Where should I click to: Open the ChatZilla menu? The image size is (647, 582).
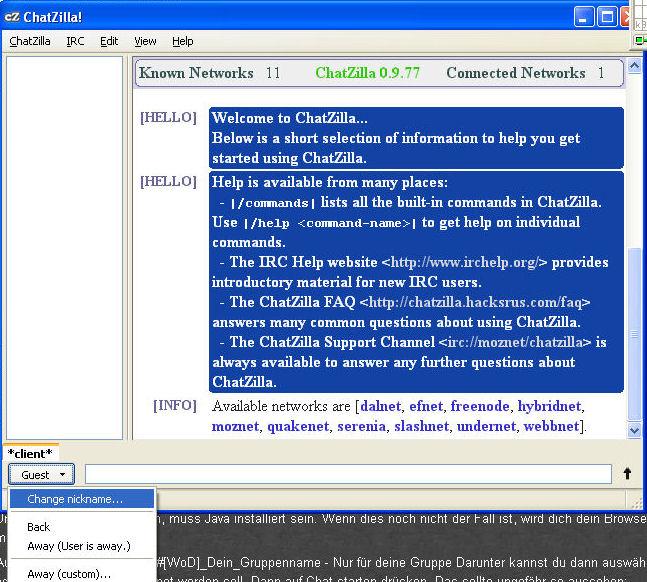[x=30, y=41]
